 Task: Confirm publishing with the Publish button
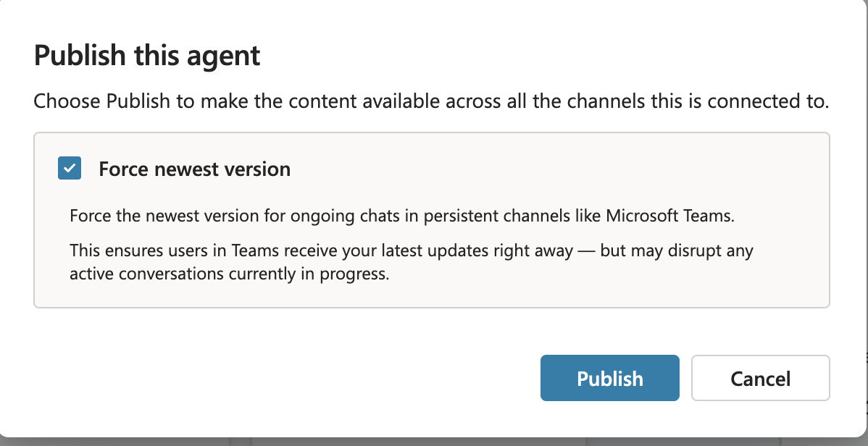(609, 377)
